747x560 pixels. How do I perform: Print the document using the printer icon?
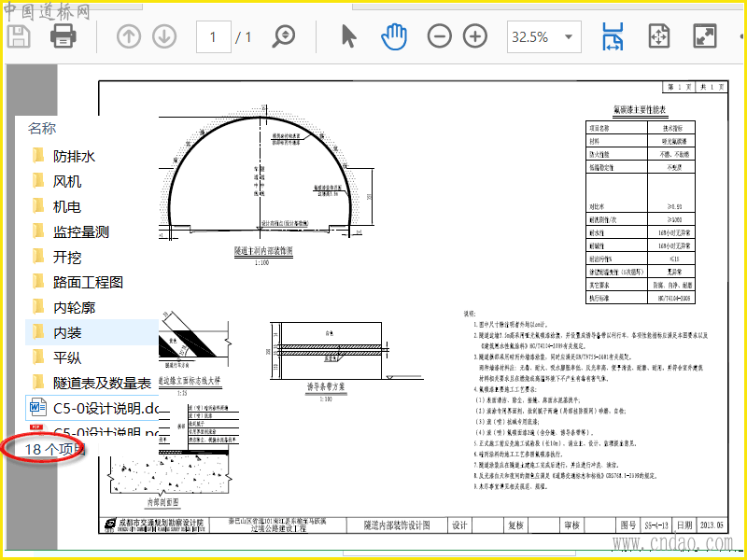(63, 37)
